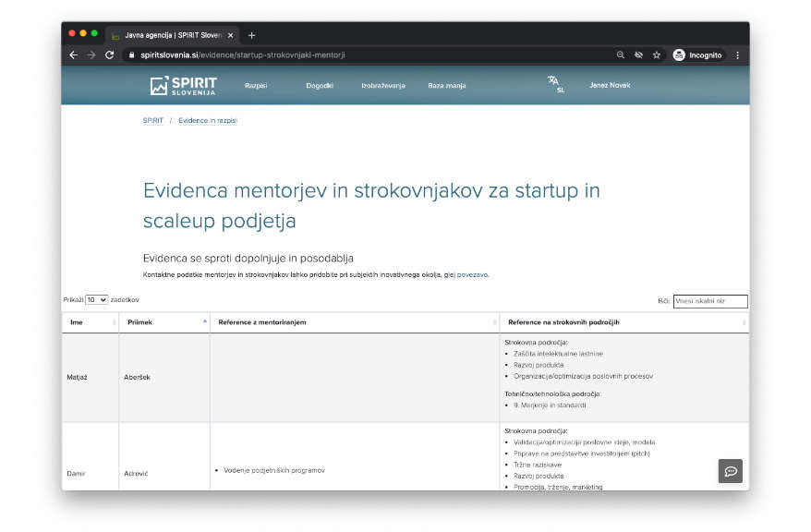Sort by Reference z mentoriranjem column
This screenshot has height=532, width=811.
pos(355,322)
